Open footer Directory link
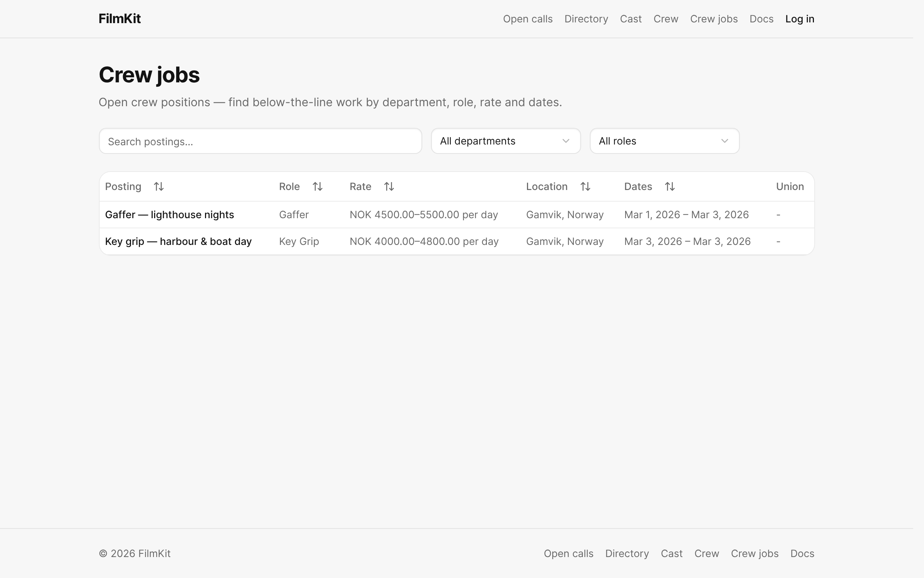The width and height of the screenshot is (924, 578). (x=627, y=553)
